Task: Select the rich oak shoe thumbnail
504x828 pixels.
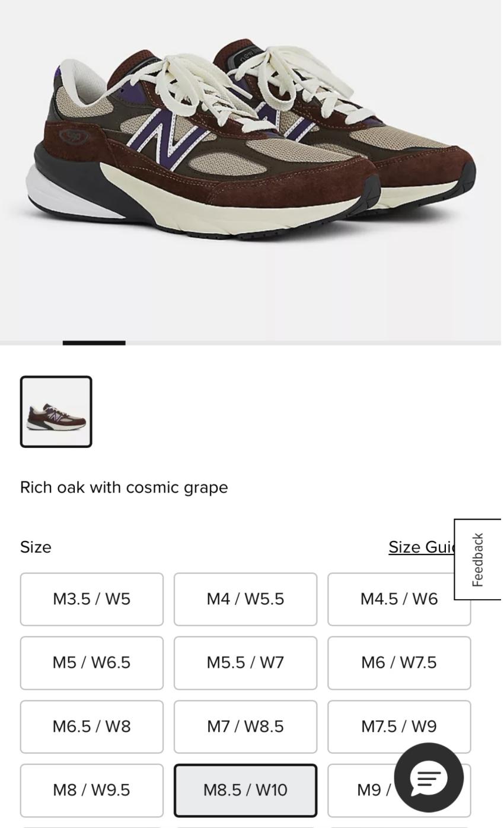Action: pos(56,412)
